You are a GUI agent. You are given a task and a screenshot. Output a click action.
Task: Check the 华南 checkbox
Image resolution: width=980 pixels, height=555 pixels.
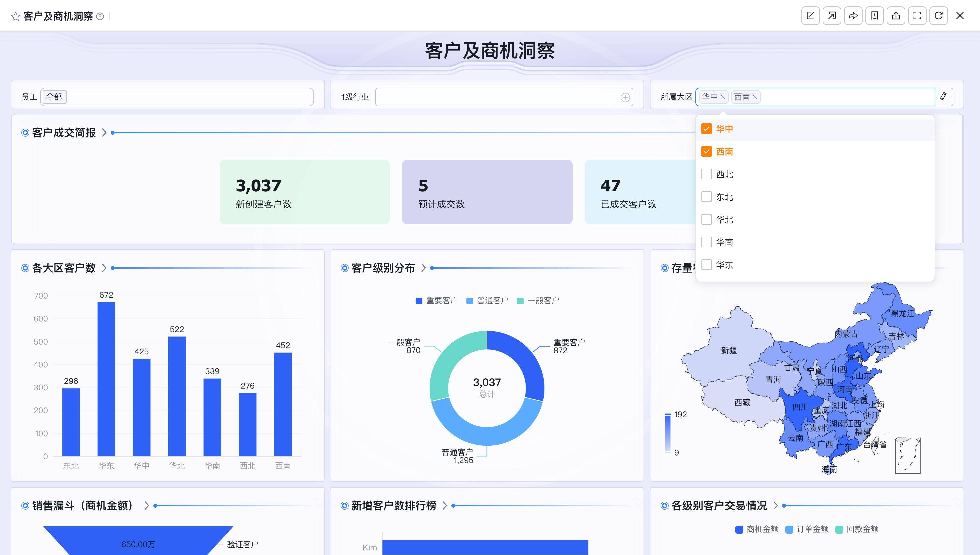click(707, 242)
